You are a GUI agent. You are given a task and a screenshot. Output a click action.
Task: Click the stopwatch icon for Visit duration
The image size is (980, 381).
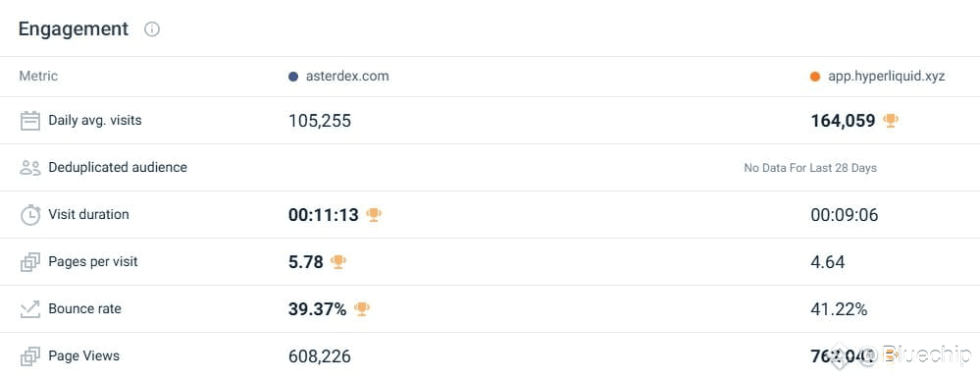click(x=30, y=215)
